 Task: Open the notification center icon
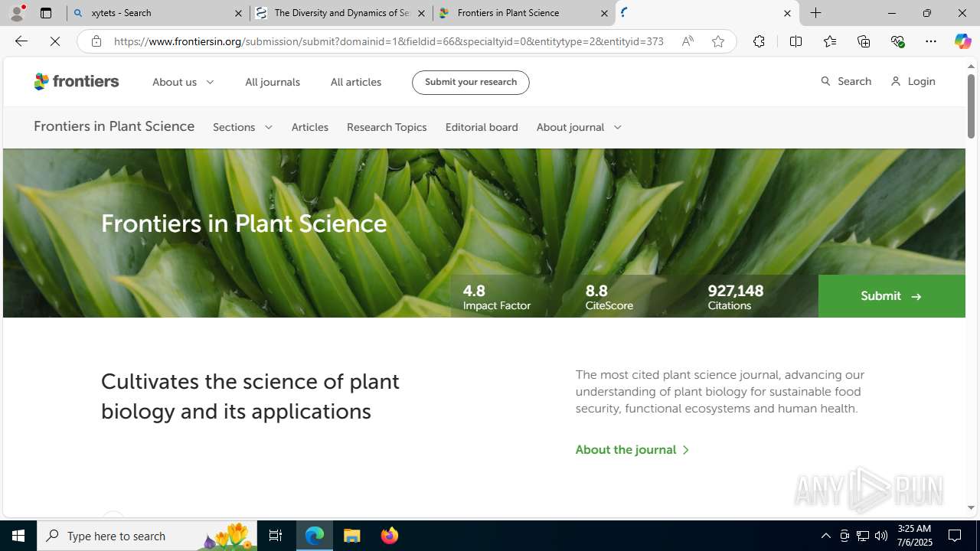tap(955, 536)
